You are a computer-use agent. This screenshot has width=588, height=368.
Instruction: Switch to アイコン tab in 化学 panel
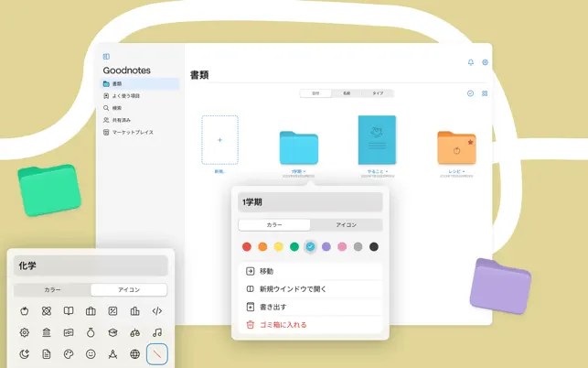tap(129, 289)
